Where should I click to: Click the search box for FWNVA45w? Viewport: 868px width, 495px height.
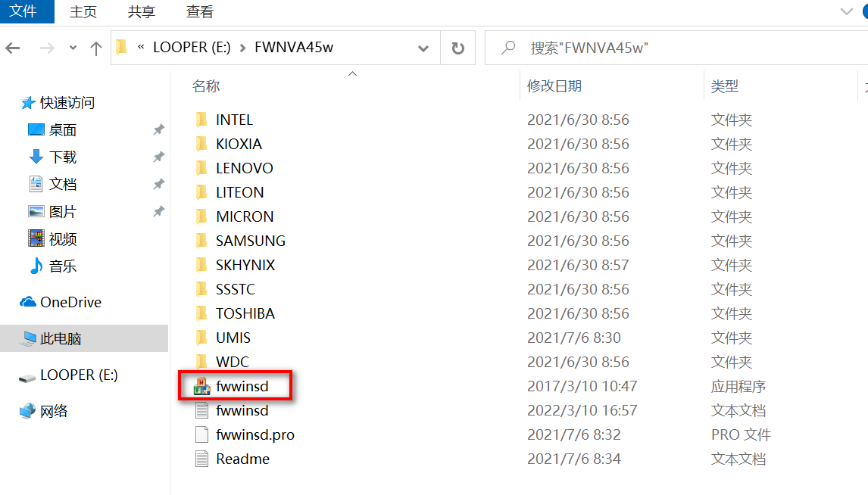tap(676, 48)
